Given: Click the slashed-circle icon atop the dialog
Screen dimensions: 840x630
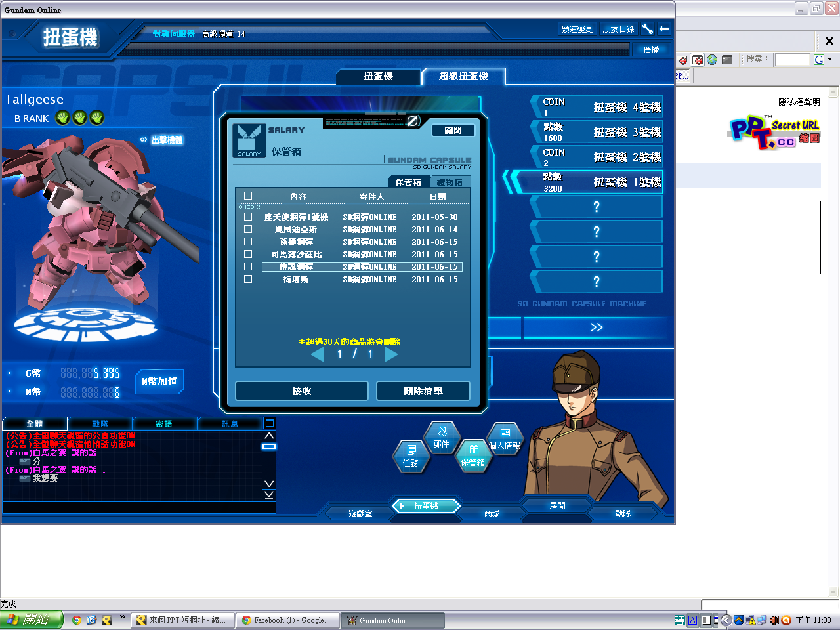Looking at the screenshot, I should [x=413, y=121].
